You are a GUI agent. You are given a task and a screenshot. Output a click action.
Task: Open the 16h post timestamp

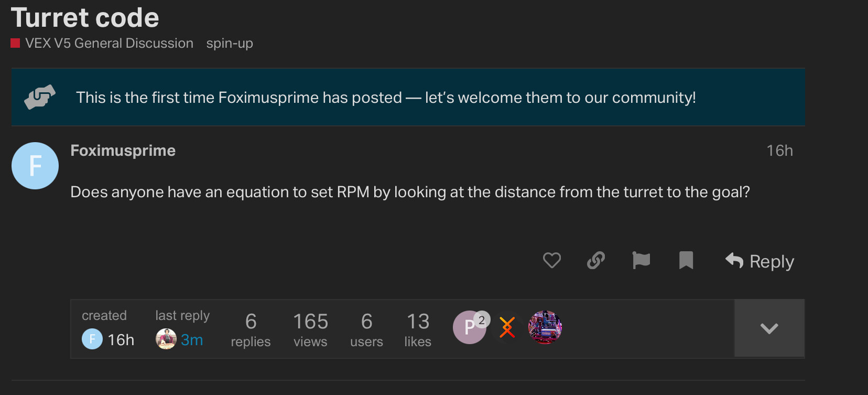point(779,151)
